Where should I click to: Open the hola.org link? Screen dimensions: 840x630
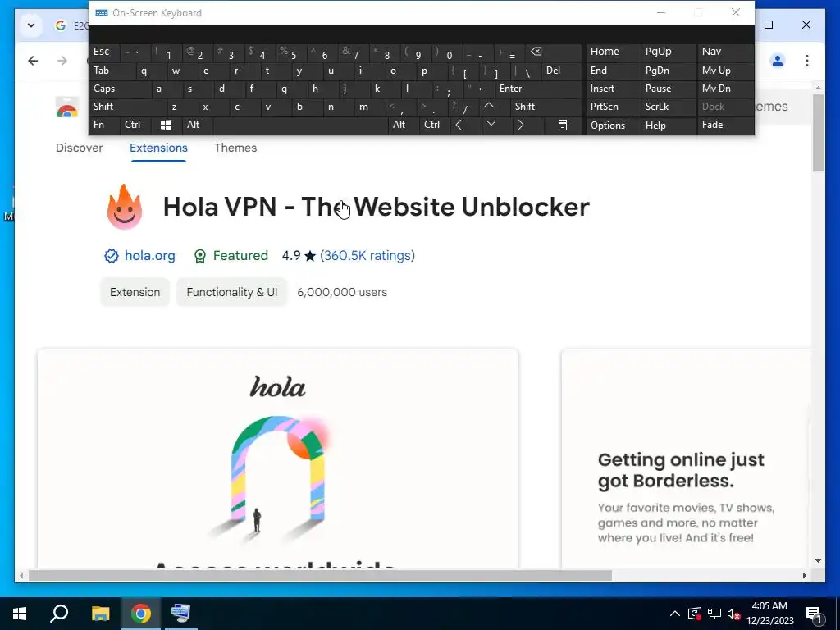(150, 256)
